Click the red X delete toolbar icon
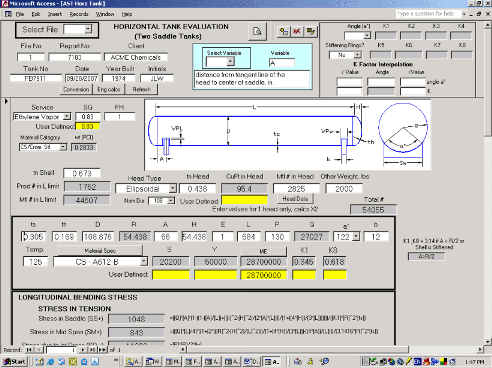 tap(297, 31)
